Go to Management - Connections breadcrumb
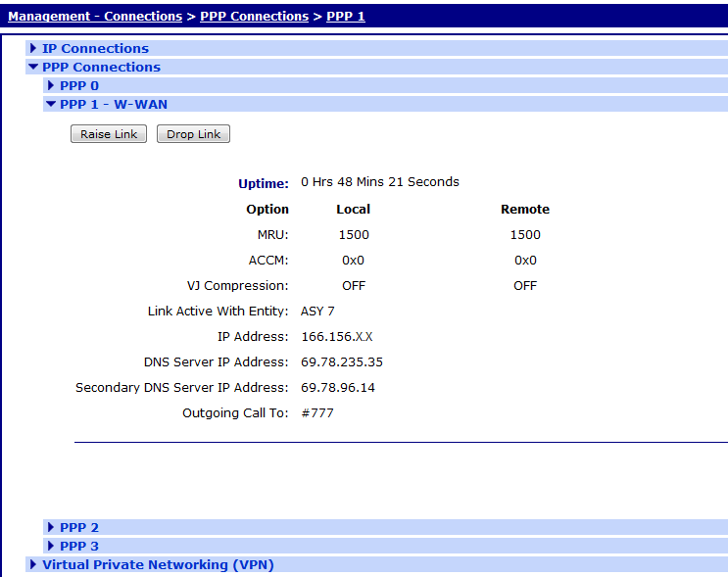Screen dimensions: 728x577 point(95,16)
